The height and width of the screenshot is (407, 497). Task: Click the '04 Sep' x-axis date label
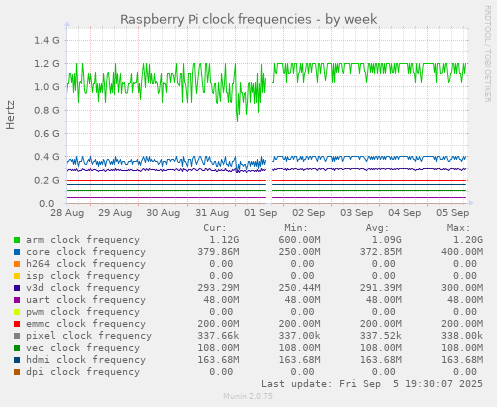pos(405,213)
